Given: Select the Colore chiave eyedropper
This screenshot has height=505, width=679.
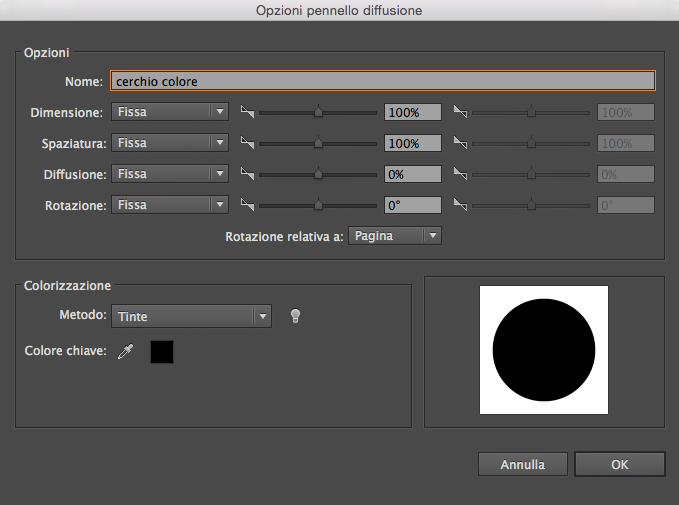Looking at the screenshot, I should [126, 351].
